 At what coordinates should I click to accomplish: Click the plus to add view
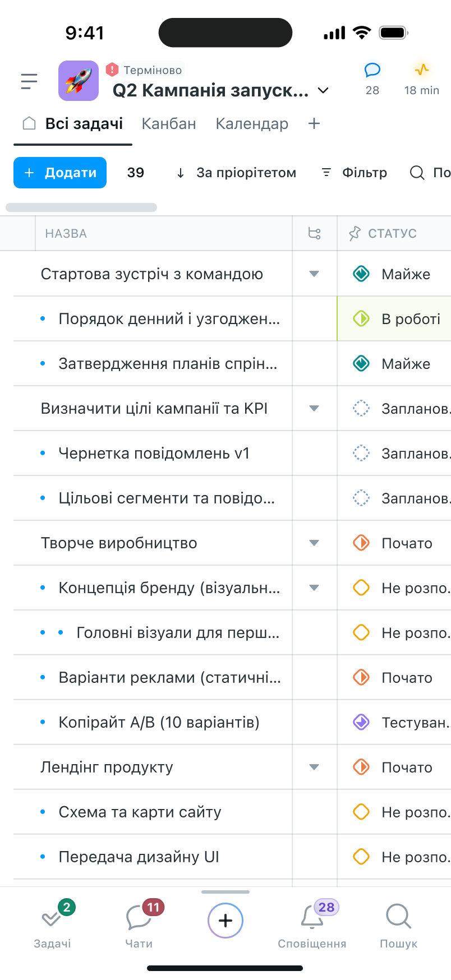314,123
